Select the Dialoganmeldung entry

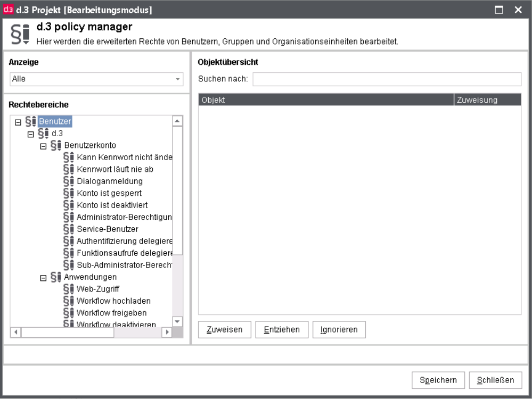coord(110,181)
